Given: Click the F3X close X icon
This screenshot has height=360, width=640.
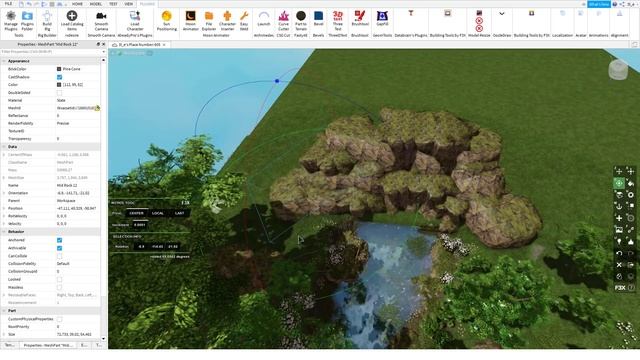Looking at the screenshot, I should point(619,264).
